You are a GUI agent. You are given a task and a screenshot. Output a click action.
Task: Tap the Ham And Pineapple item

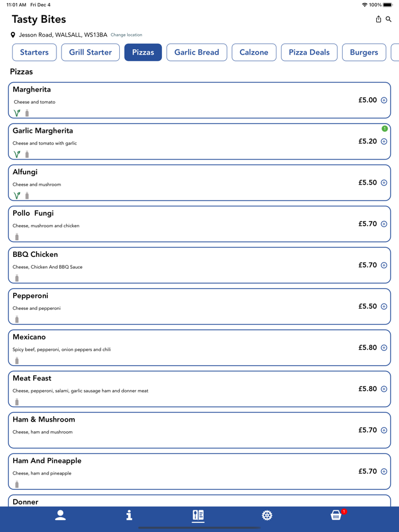(x=171, y=471)
